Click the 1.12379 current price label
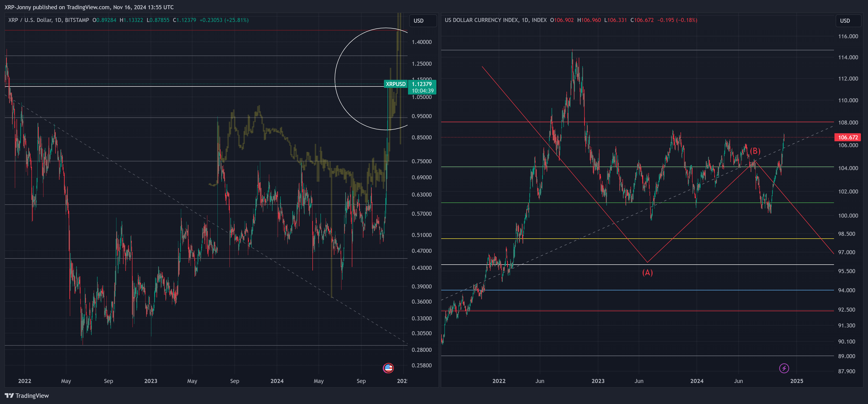This screenshot has height=404, width=868. tap(422, 84)
